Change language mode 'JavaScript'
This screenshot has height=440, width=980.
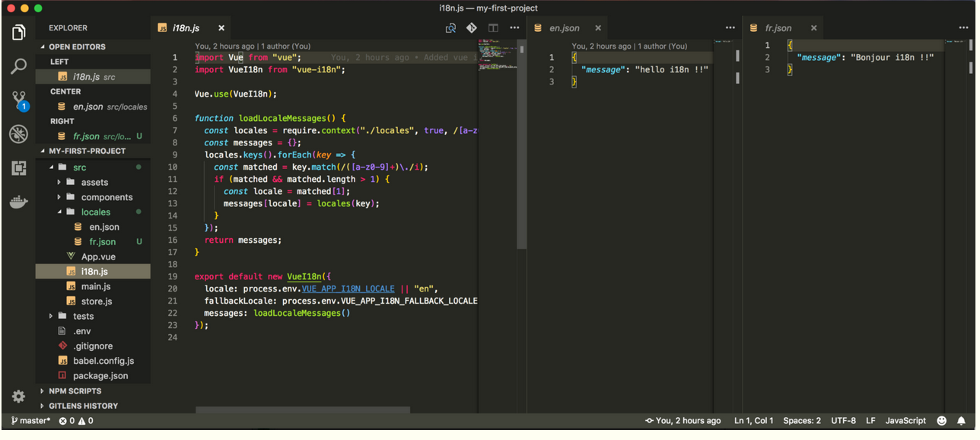(905, 420)
